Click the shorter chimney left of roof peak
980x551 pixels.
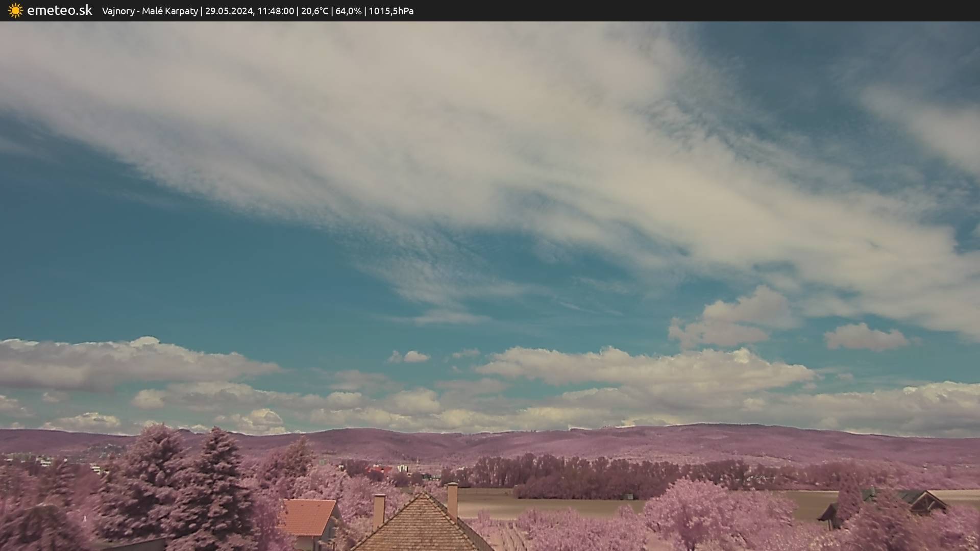[379, 510]
